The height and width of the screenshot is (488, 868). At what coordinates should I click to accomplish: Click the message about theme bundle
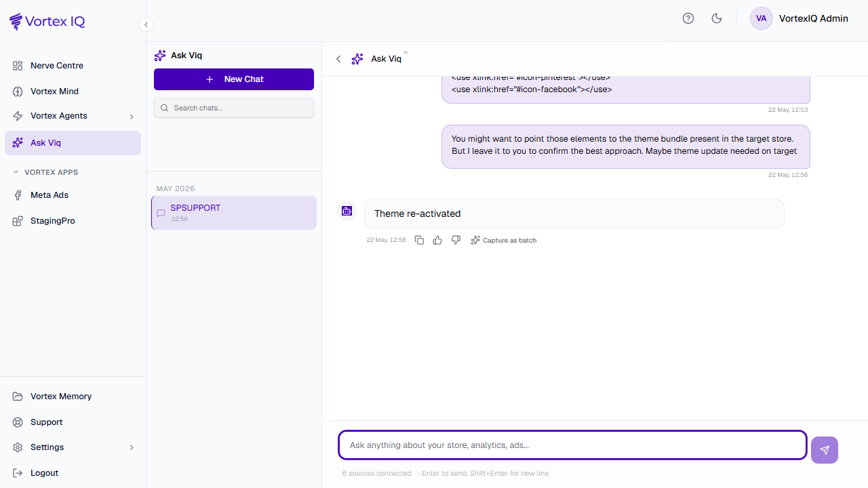[625, 146]
